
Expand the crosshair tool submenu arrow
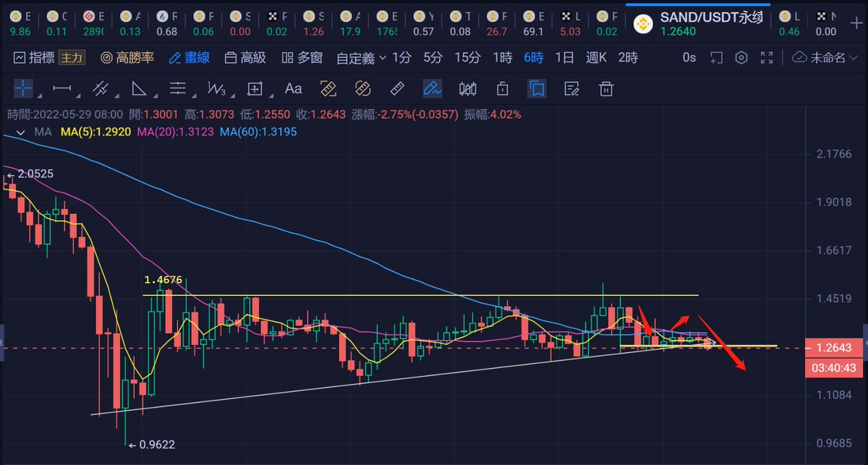click(x=39, y=95)
